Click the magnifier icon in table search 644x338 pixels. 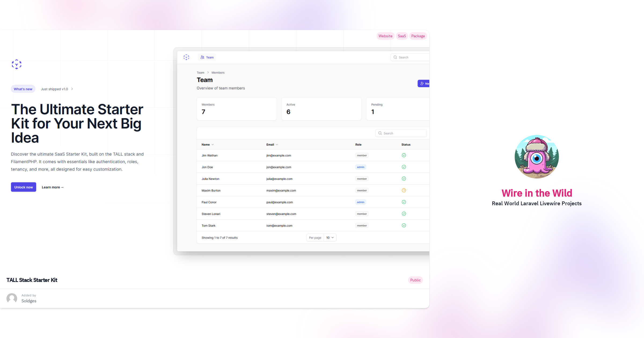coord(380,133)
